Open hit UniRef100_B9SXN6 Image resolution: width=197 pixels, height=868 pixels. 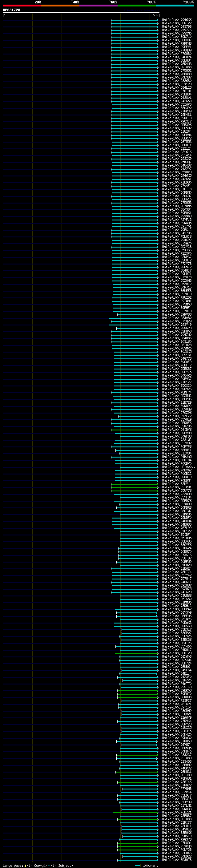coord(177,33)
